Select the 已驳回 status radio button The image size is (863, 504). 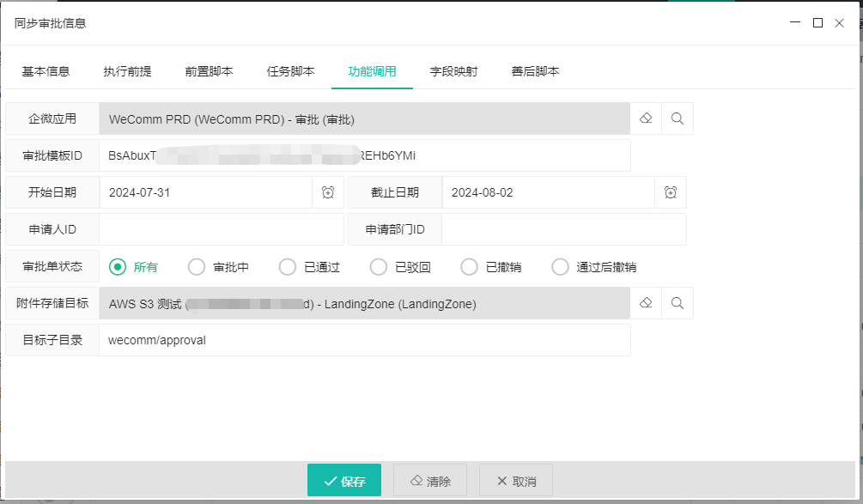point(378,267)
